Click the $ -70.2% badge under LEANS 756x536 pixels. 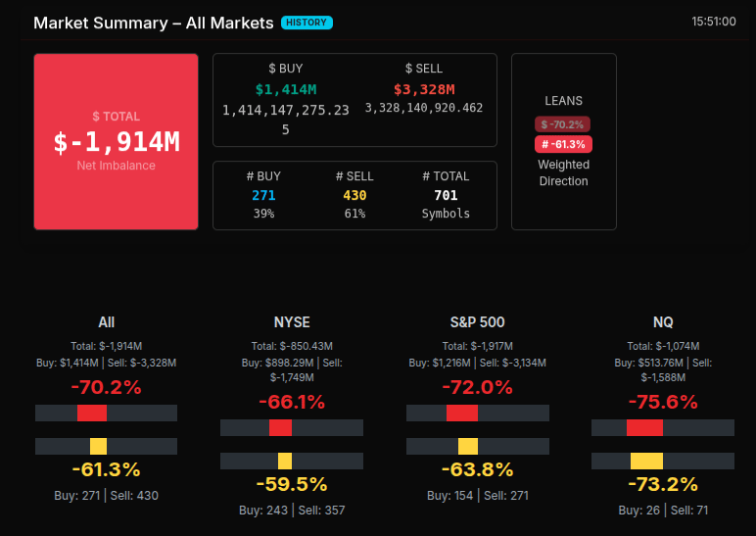[x=563, y=124]
